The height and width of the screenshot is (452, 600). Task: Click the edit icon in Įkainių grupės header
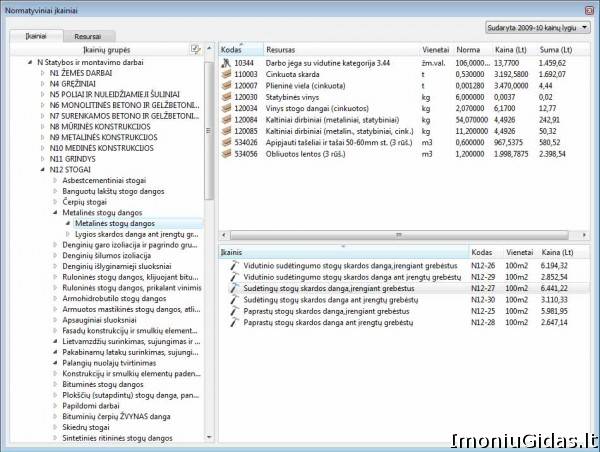[x=196, y=48]
